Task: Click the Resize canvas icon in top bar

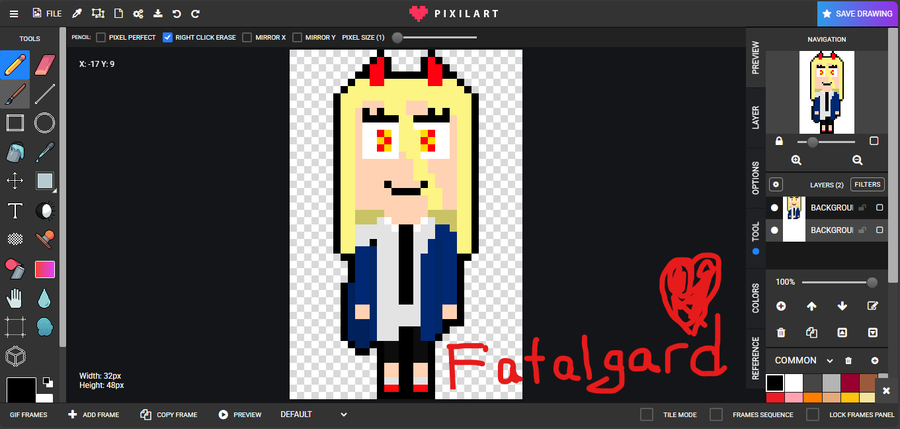Action: (98, 14)
